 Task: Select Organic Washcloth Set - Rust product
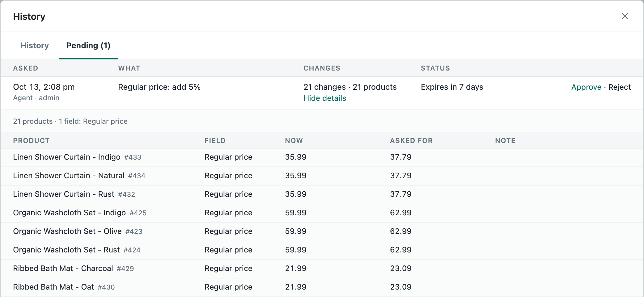[66, 250]
